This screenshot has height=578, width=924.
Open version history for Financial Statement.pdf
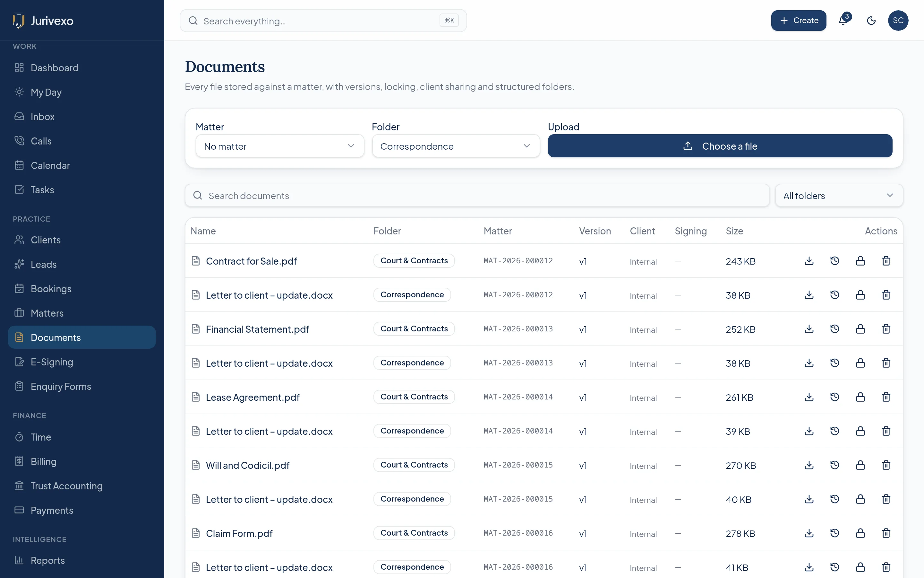pyautogui.click(x=835, y=329)
